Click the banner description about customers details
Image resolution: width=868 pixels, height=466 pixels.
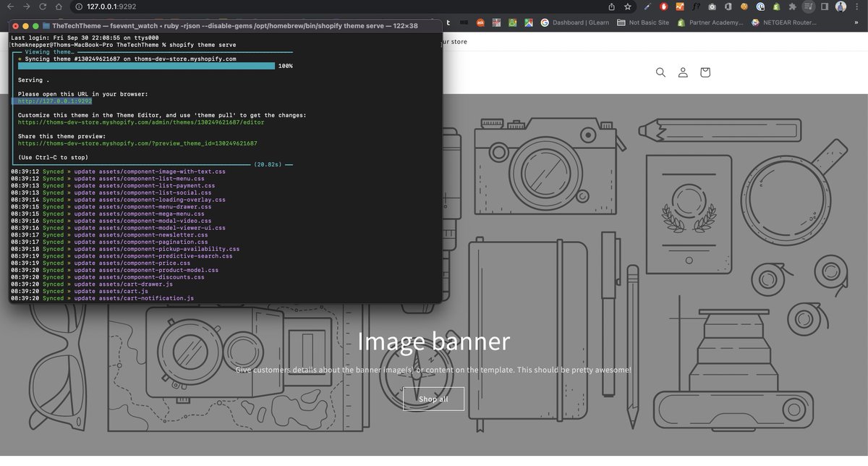pyautogui.click(x=433, y=370)
